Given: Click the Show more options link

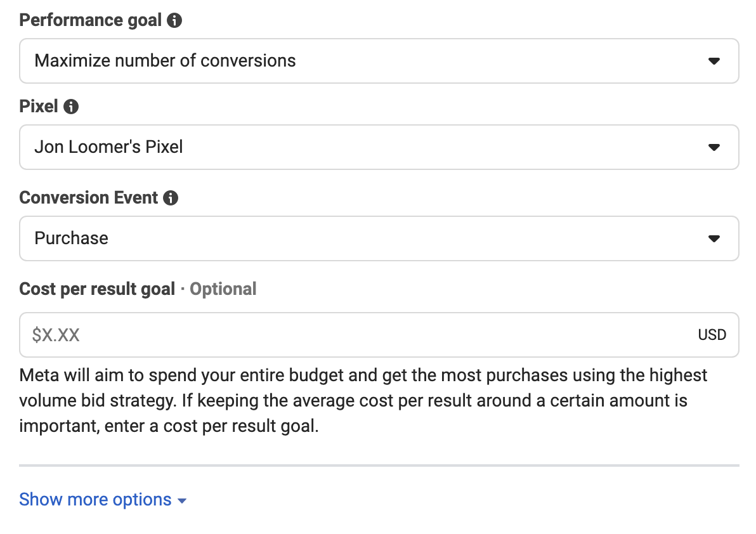Looking at the screenshot, I should click(x=96, y=500).
